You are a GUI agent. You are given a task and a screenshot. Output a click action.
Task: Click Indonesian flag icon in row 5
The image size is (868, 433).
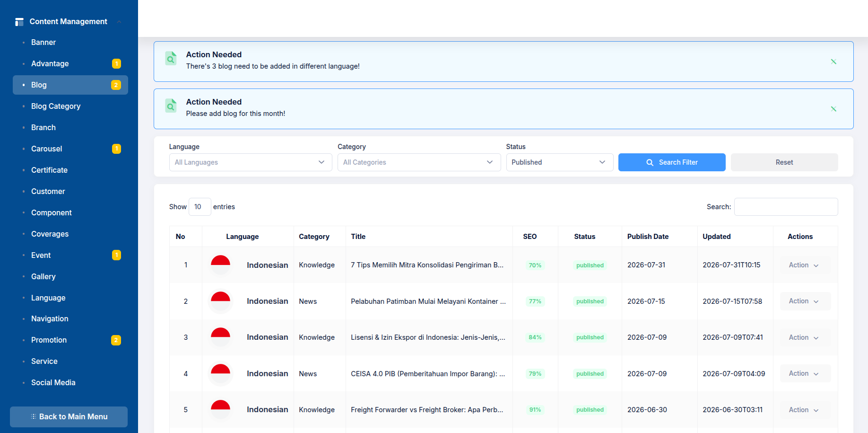click(x=220, y=410)
